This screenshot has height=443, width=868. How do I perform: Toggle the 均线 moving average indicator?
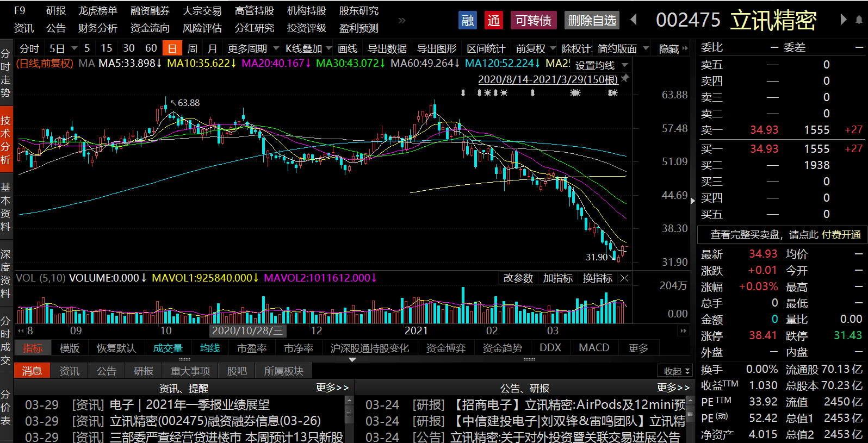pyautogui.click(x=210, y=348)
